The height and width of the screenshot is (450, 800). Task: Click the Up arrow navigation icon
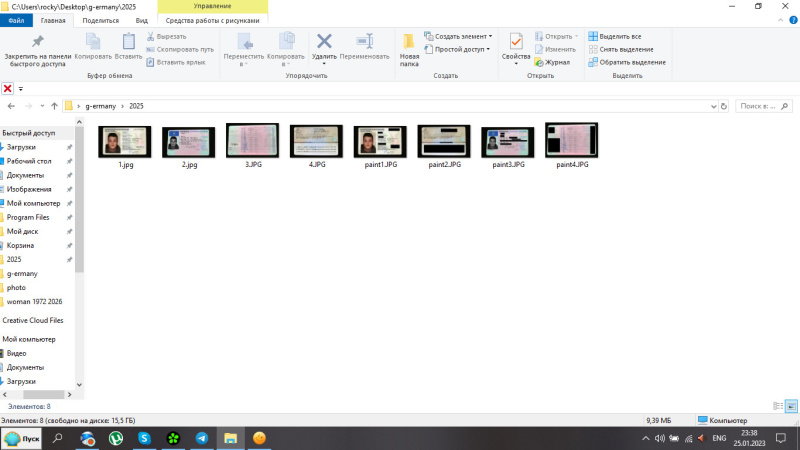pyautogui.click(x=54, y=106)
